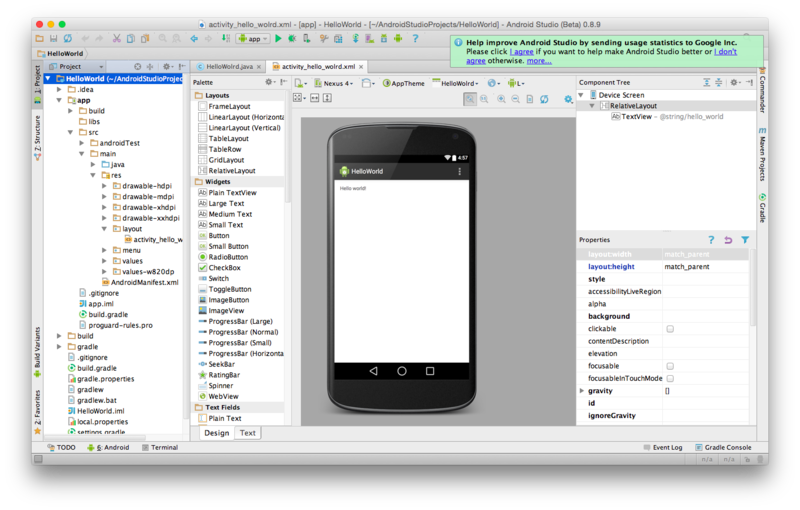Click the Properties help question icon
Screen dimensions: 800x510
click(x=711, y=240)
